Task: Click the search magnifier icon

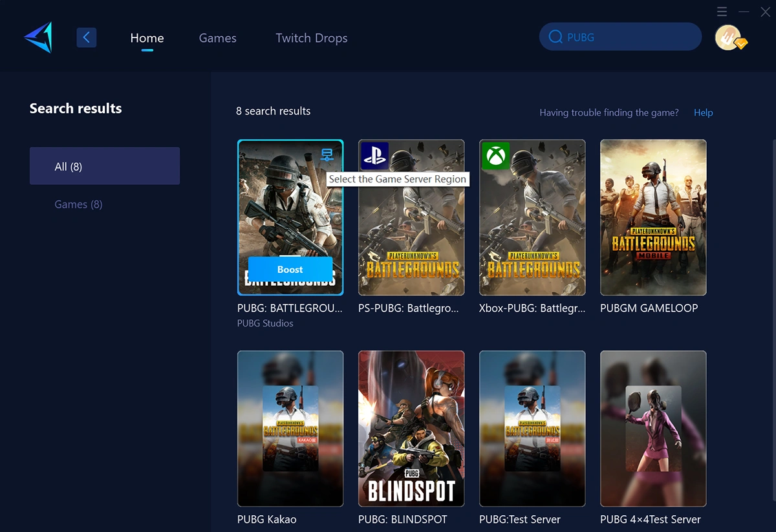Action: click(x=555, y=37)
